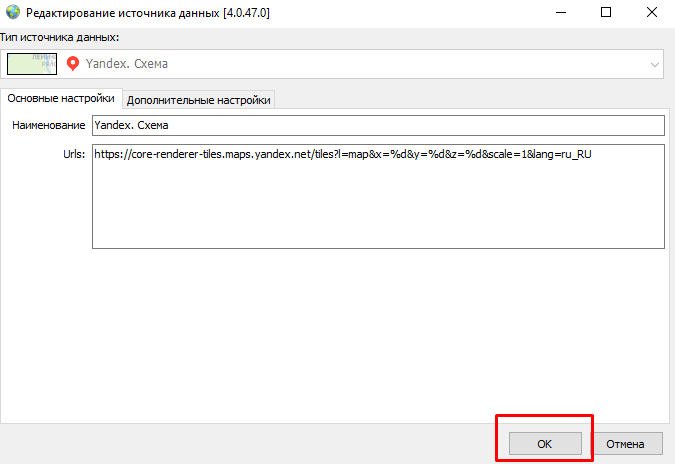Screen dimensions: 675x464
Task: Close the dialog window
Action: [652, 12]
